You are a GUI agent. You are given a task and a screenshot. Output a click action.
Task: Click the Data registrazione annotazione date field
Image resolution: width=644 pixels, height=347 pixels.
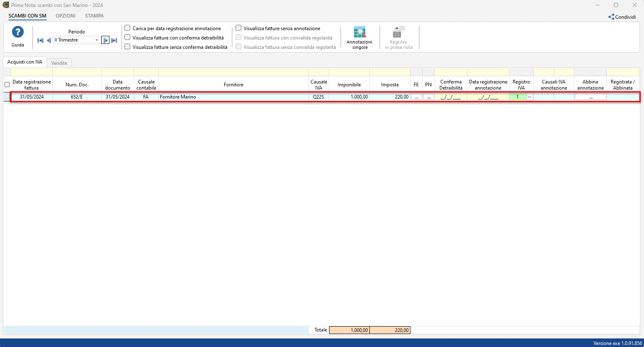pyautogui.click(x=488, y=97)
